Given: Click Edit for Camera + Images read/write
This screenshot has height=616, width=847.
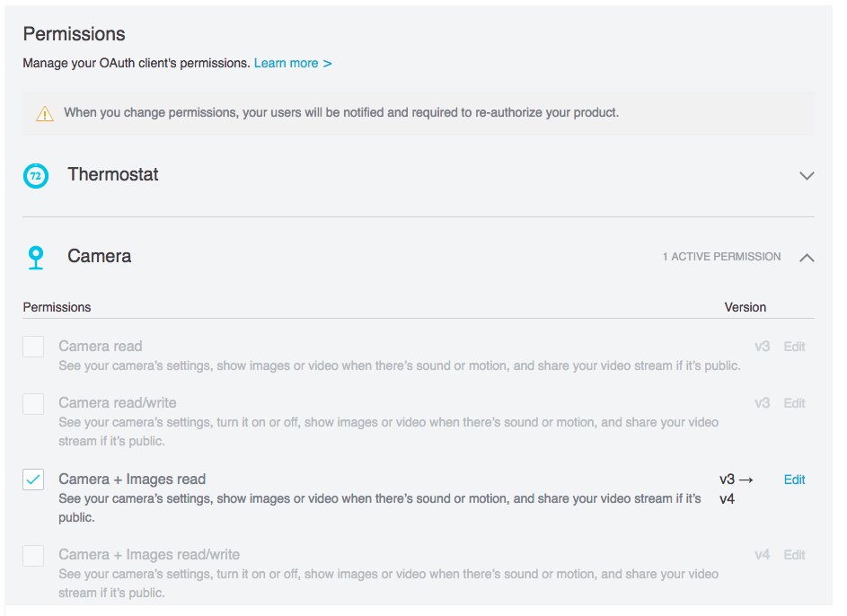Looking at the screenshot, I should [794, 555].
